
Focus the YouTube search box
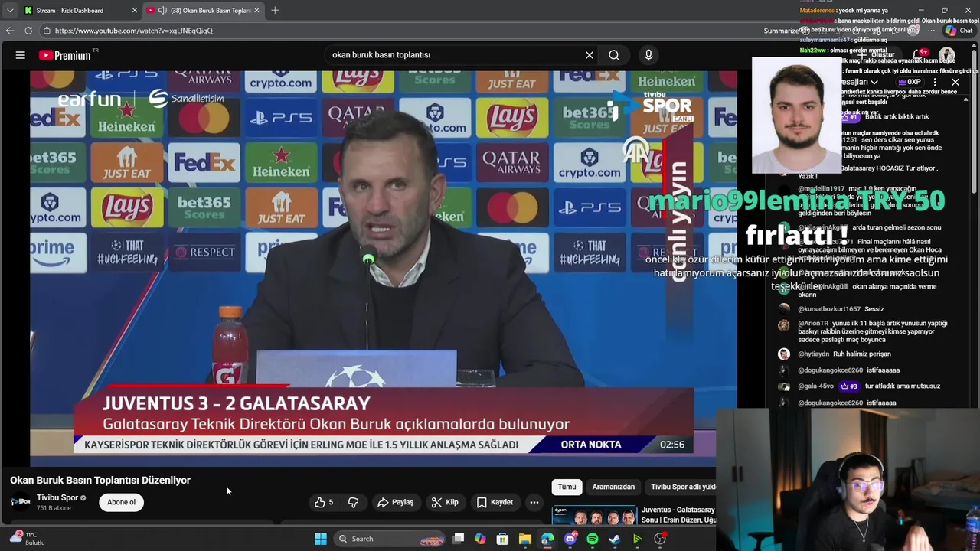(x=456, y=55)
